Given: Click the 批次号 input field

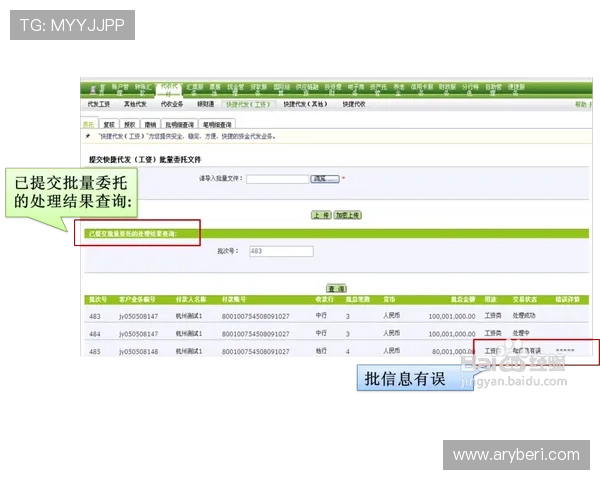Looking at the screenshot, I should pyautogui.click(x=280, y=252).
